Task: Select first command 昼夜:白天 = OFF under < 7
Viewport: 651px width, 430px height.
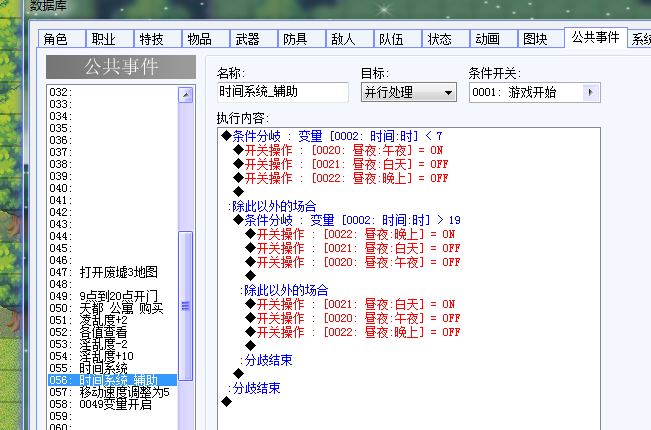Action: (x=341, y=164)
